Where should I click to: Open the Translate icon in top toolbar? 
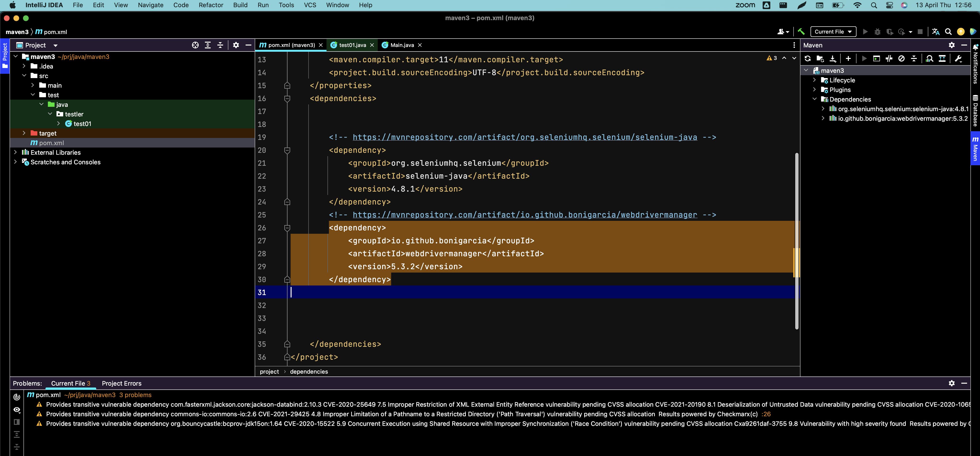(x=935, y=32)
